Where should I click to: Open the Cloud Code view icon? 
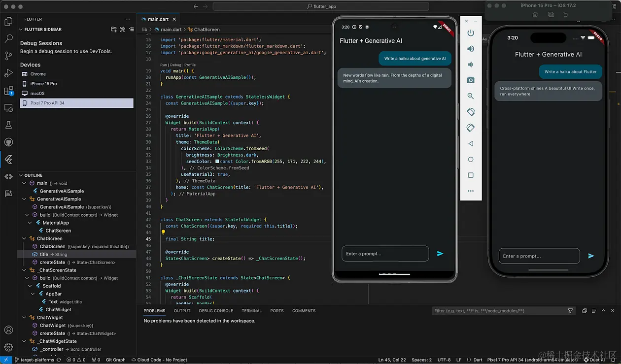tap(8, 176)
